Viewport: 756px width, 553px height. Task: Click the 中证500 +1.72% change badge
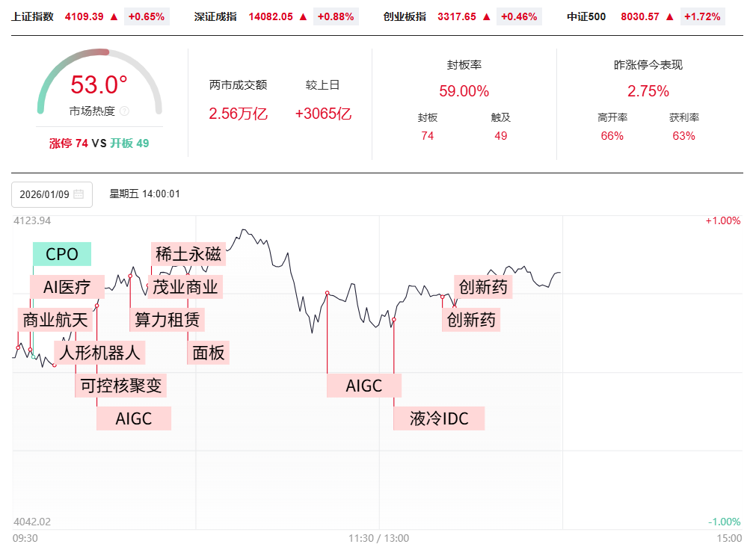[x=703, y=16]
